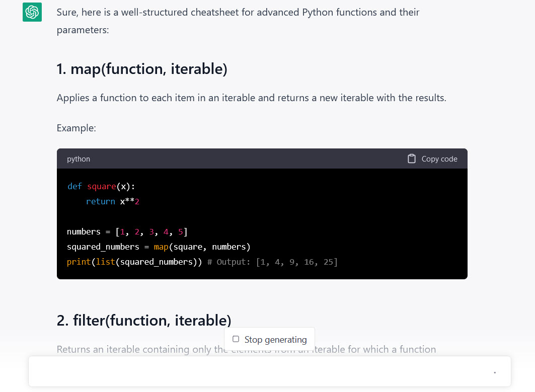
Task: Select the numbers list line in the code
Action: (126, 231)
